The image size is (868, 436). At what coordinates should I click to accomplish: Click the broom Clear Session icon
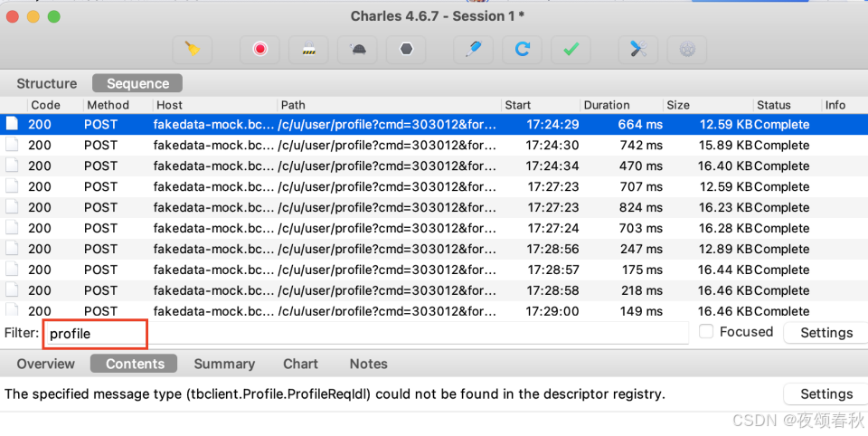pos(192,50)
